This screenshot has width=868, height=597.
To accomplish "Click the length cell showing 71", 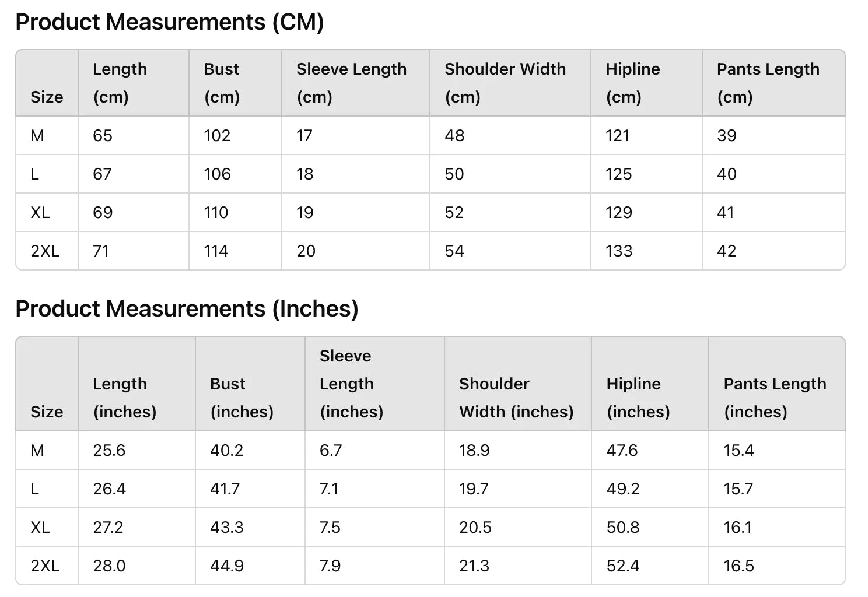I will [x=101, y=251].
